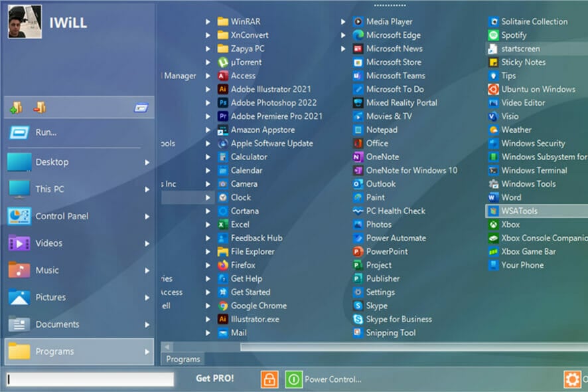Viewport: 588px width, 392px height.
Task: Open the Ubuntu on Windows icon
Action: 493,89
